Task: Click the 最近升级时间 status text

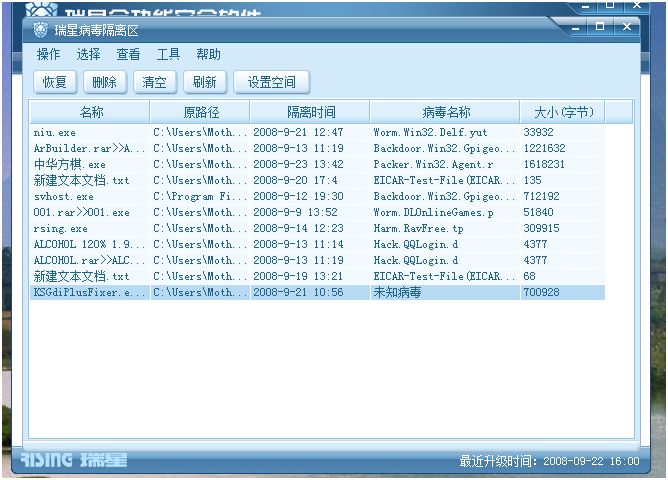Action: [549, 461]
